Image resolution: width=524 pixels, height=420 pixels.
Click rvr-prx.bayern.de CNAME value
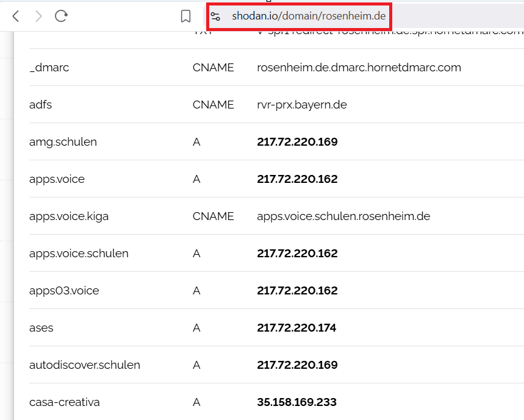pyautogui.click(x=302, y=105)
